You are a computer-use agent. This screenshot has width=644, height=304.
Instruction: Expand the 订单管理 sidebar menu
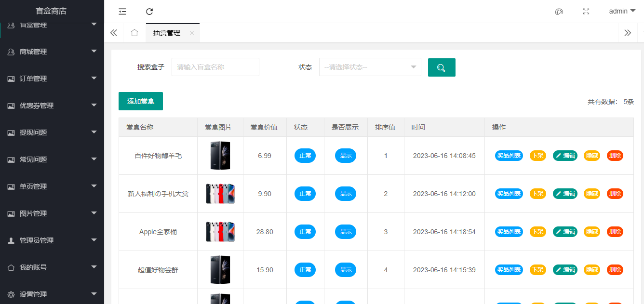[52, 79]
